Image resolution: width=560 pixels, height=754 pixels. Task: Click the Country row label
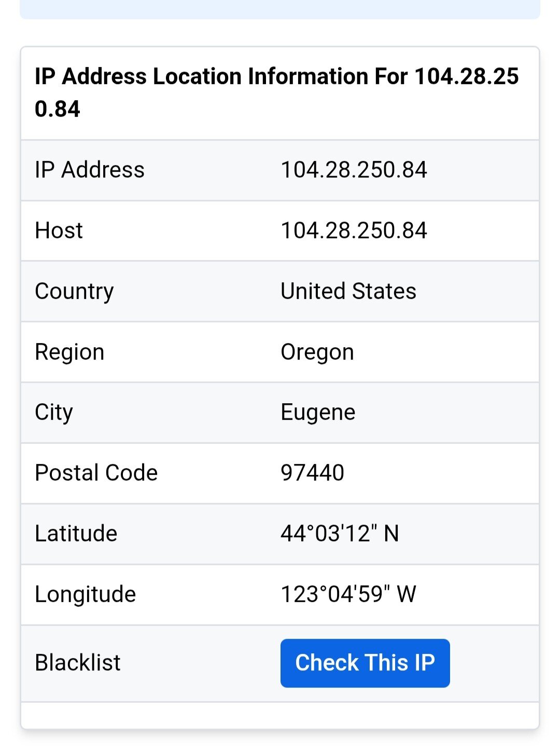coord(74,291)
